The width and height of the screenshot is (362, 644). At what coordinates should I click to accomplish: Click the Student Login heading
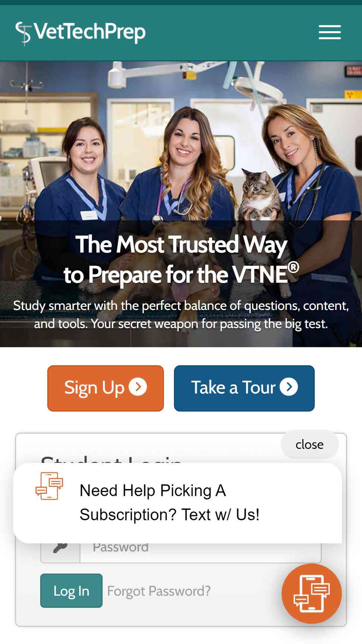pos(111,459)
